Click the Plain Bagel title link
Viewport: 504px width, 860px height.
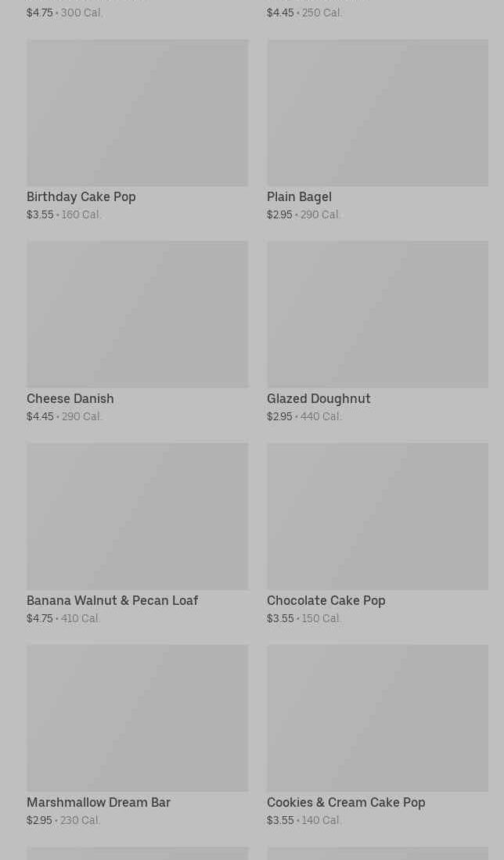point(299,196)
